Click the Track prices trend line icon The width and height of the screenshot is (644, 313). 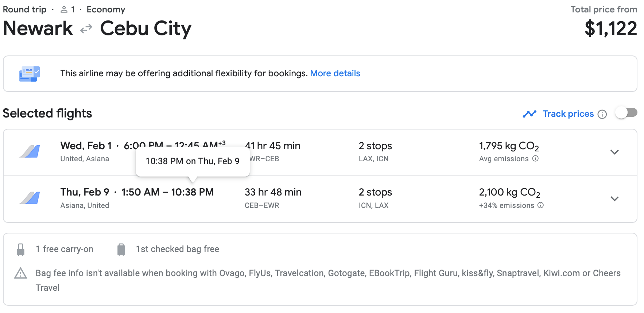coord(529,114)
